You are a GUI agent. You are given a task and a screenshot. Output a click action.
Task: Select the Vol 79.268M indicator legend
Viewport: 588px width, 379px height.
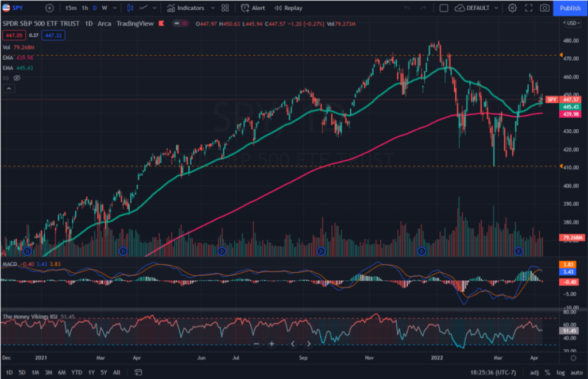coord(19,47)
